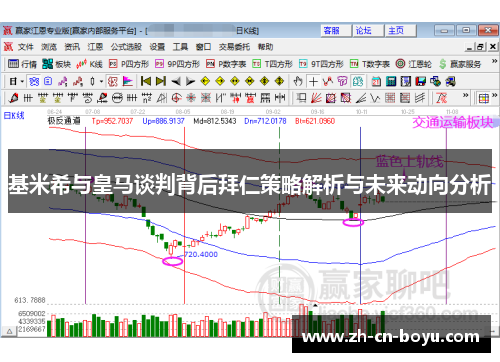Viewport: 500px width, 362px height.
Task: Open the 文件 menu
Action: [x=26, y=47]
